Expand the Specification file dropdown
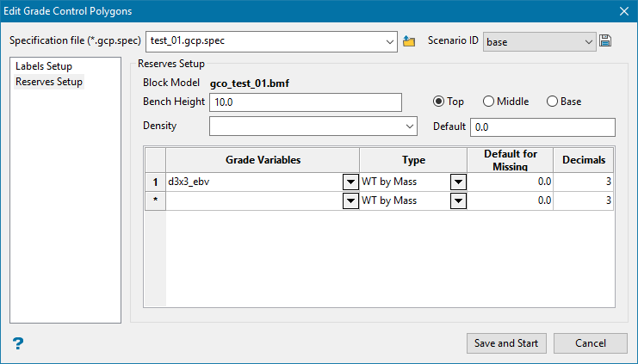 click(388, 40)
